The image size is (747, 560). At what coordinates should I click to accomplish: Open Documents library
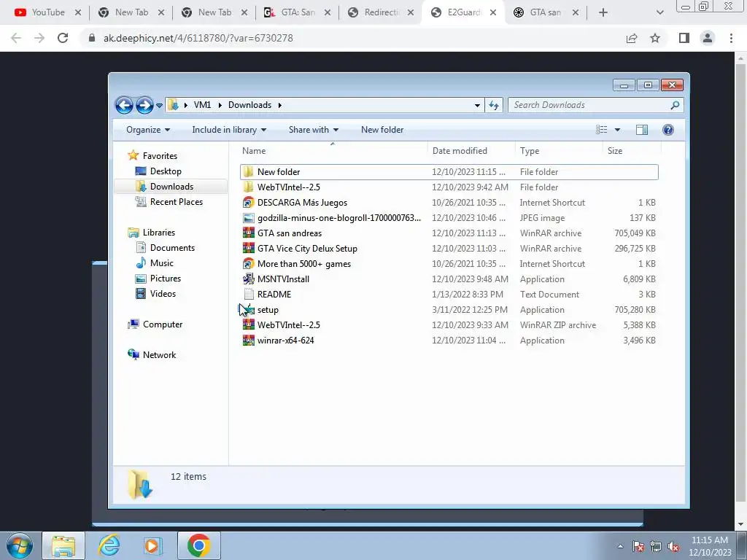point(172,248)
